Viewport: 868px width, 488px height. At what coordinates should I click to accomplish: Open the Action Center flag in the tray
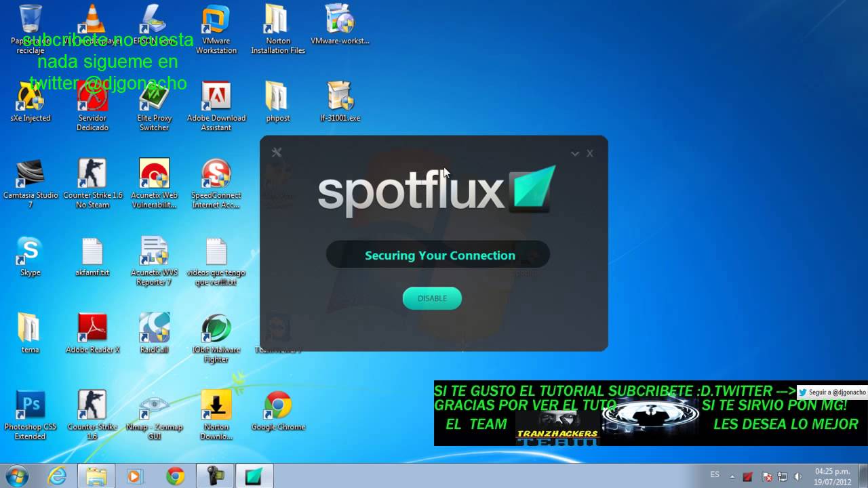click(766, 476)
